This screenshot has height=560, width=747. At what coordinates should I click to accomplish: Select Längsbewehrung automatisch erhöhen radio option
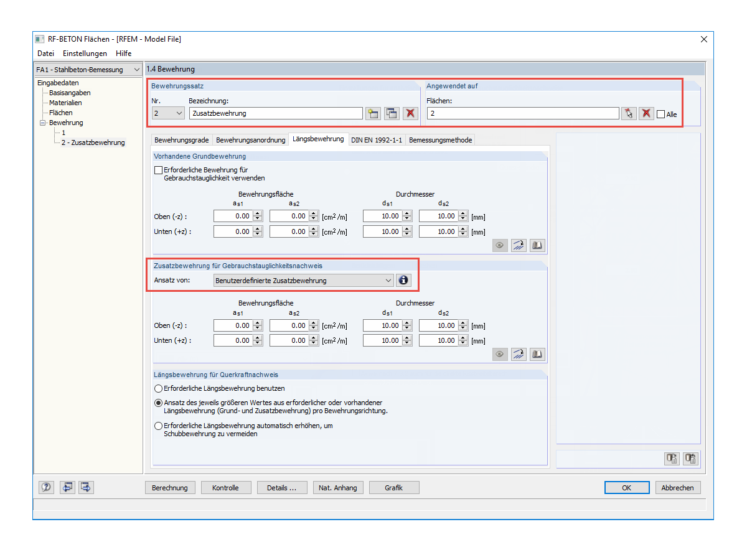click(158, 426)
